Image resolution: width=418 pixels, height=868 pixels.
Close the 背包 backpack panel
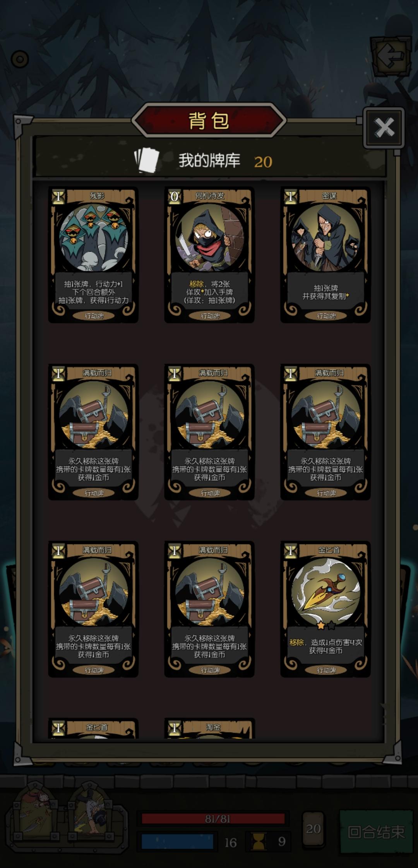click(x=384, y=128)
